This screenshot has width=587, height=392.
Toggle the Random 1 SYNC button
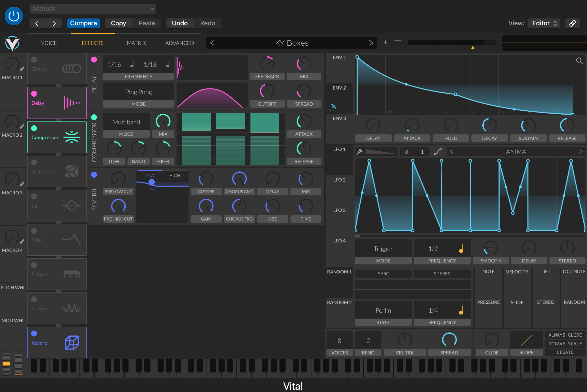(383, 273)
